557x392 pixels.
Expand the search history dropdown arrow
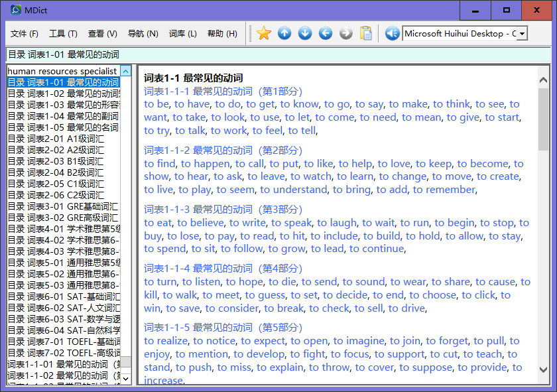coord(125,71)
